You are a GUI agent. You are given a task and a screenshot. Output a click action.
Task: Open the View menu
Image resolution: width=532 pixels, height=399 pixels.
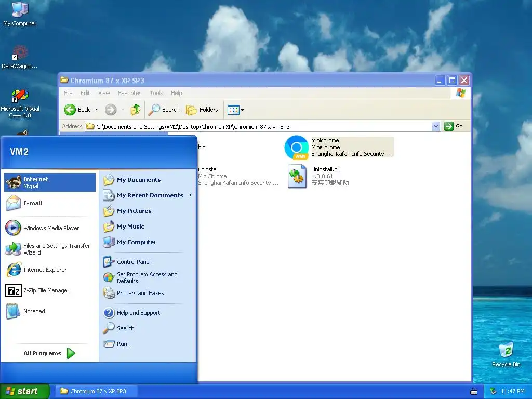pos(104,93)
